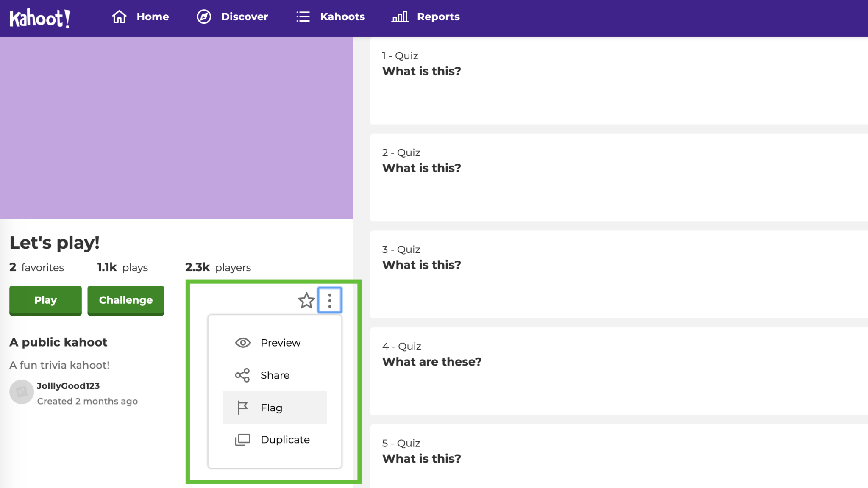
Task: Open the three-dot options menu
Action: (330, 300)
